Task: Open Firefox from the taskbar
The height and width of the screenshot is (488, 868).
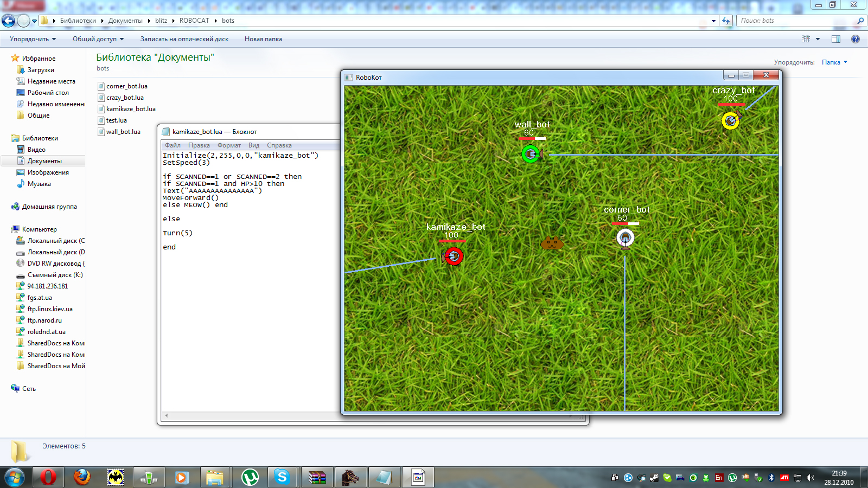Action: [x=82, y=477]
